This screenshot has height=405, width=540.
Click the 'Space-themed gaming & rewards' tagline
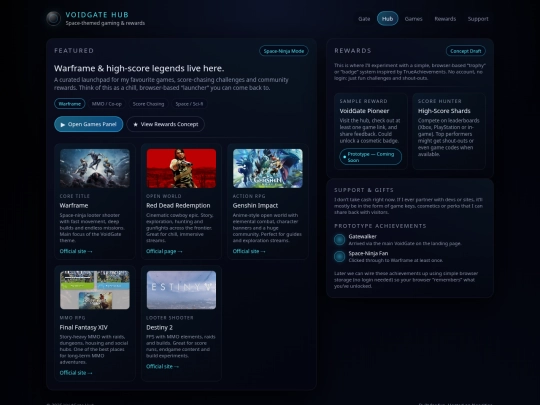[x=105, y=23]
